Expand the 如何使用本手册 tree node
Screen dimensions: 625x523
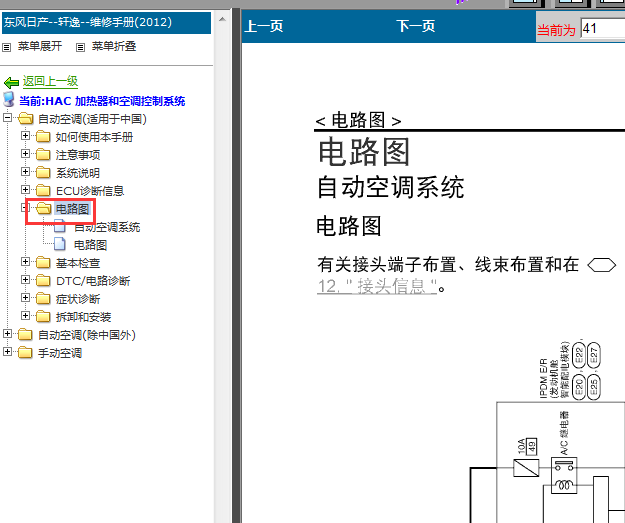[26, 137]
